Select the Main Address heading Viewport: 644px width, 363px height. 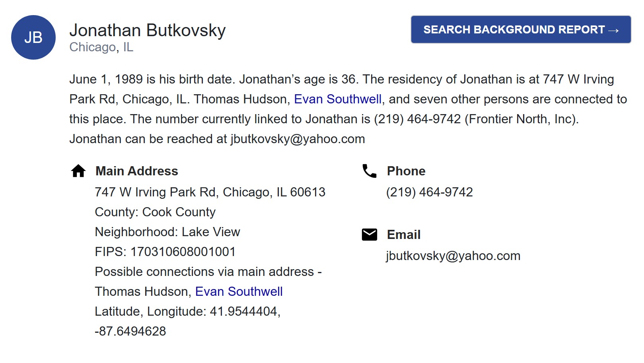coord(137,171)
